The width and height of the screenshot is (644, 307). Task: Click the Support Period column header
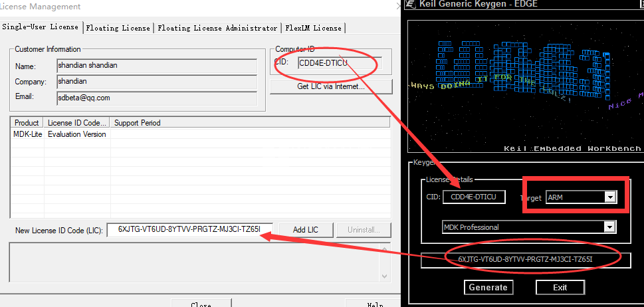(250, 123)
